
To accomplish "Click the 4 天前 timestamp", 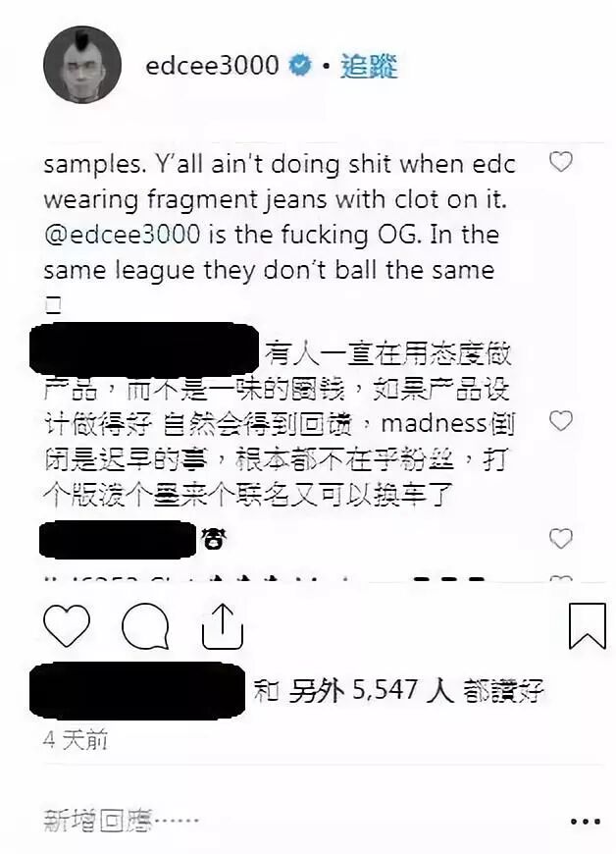I will (x=76, y=739).
